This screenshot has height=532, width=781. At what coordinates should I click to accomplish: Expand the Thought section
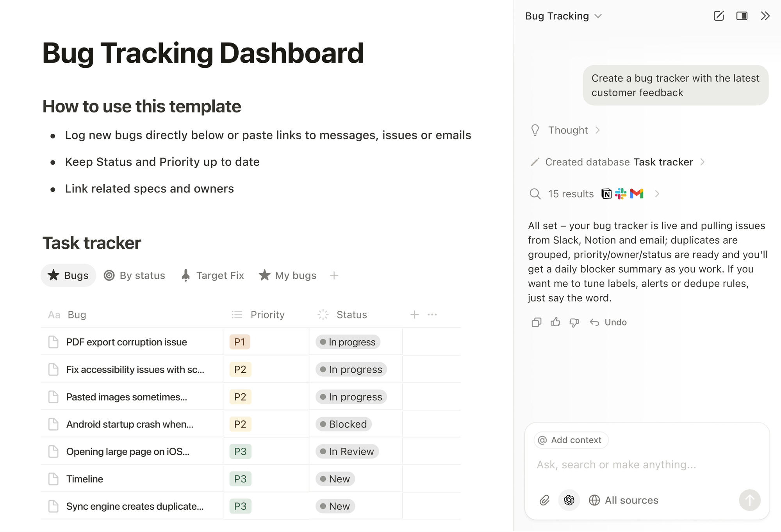coord(567,130)
